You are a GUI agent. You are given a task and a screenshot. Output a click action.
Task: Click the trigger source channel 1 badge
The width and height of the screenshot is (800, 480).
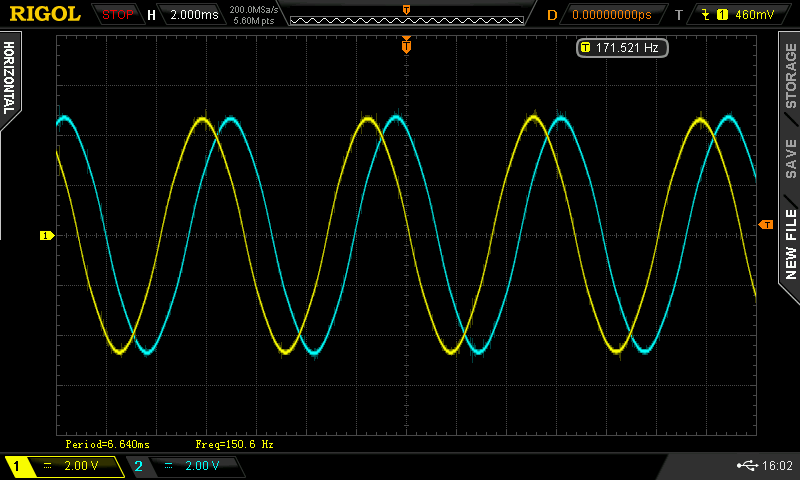pos(722,15)
